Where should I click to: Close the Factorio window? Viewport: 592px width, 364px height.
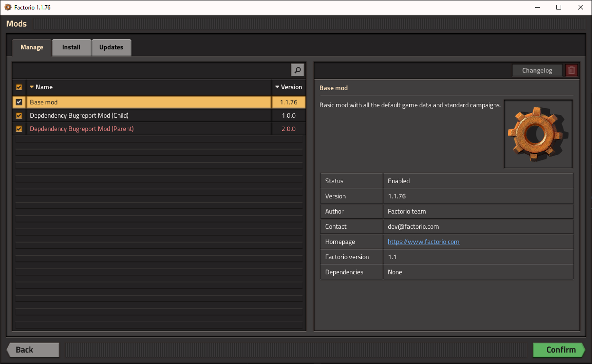(581, 7)
